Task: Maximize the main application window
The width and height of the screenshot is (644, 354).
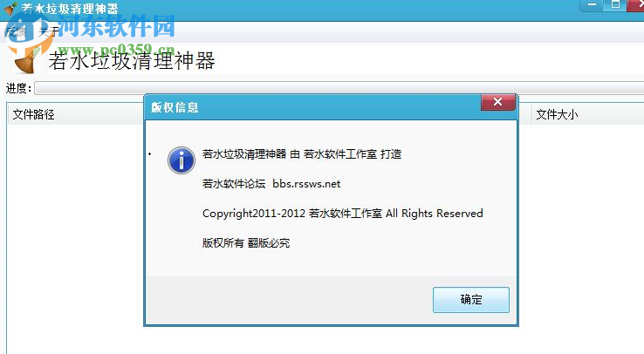Action: pyautogui.click(x=615, y=5)
